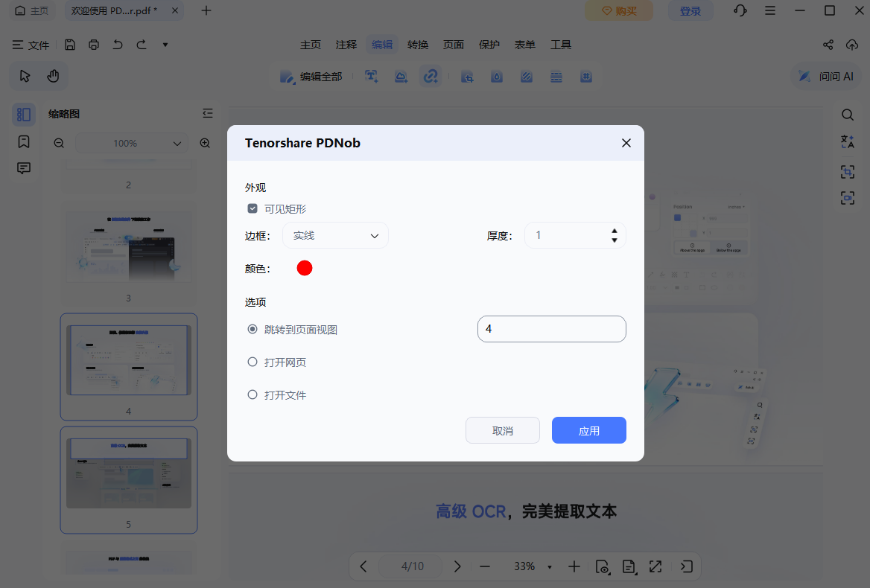Screen dimensions: 870x588
Task: Click the share icon
Action: point(828,45)
